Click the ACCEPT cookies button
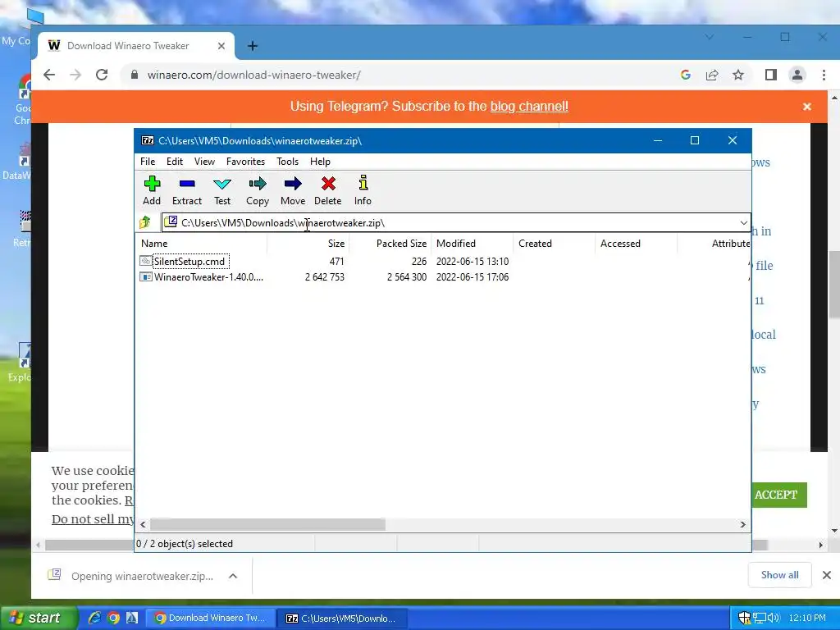 point(776,495)
